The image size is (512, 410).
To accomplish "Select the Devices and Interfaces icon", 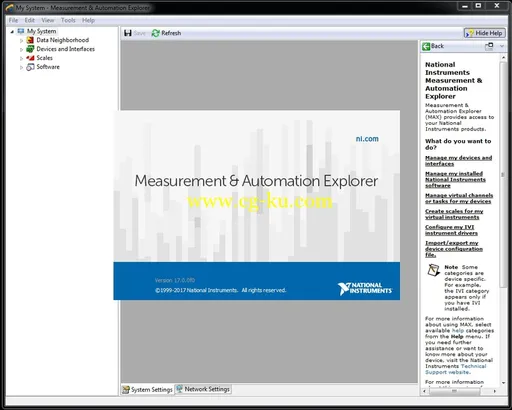I will coord(30,49).
